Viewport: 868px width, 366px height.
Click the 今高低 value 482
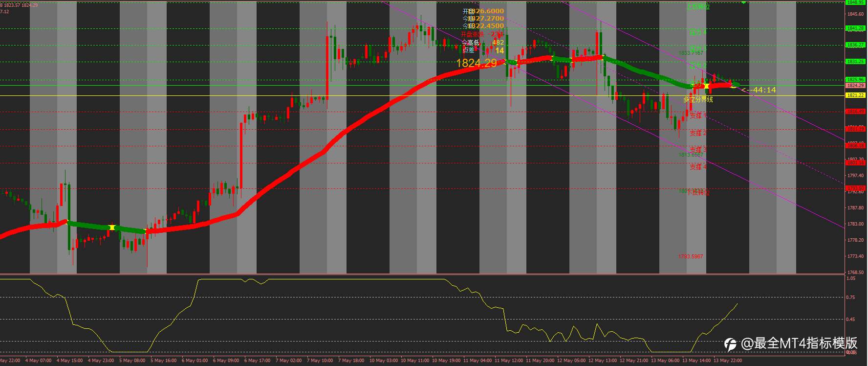pos(498,43)
